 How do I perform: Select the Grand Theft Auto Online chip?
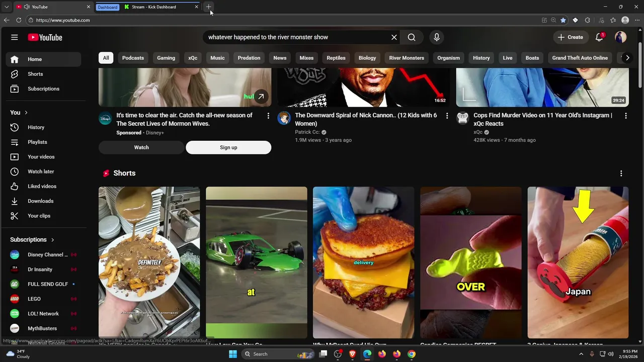pos(580,58)
